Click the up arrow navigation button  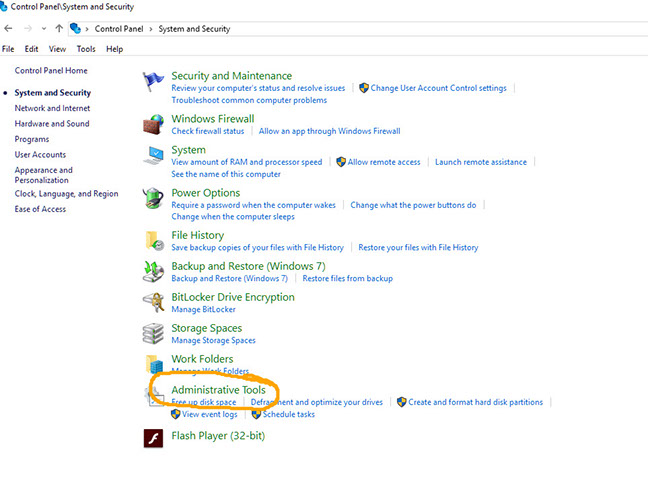(59, 29)
